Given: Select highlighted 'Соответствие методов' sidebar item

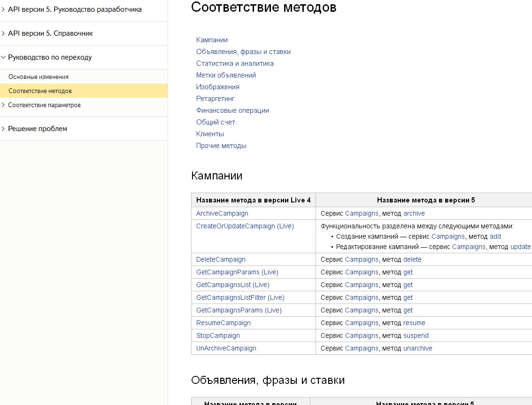Looking at the screenshot, I should 40,91.
